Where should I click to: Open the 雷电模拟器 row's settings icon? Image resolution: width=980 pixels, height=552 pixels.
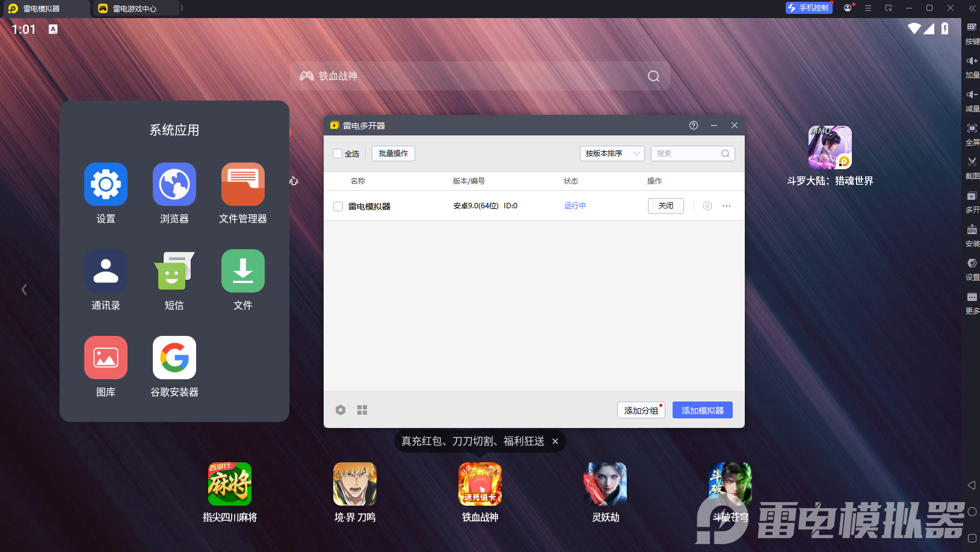click(x=707, y=206)
